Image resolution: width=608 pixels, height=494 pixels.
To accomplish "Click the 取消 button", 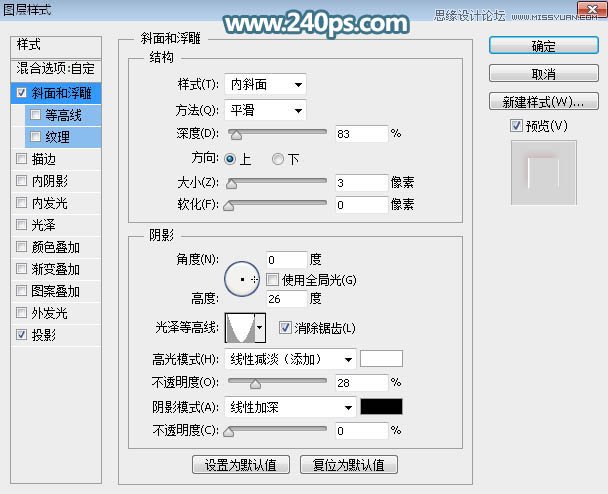I will pos(544,73).
